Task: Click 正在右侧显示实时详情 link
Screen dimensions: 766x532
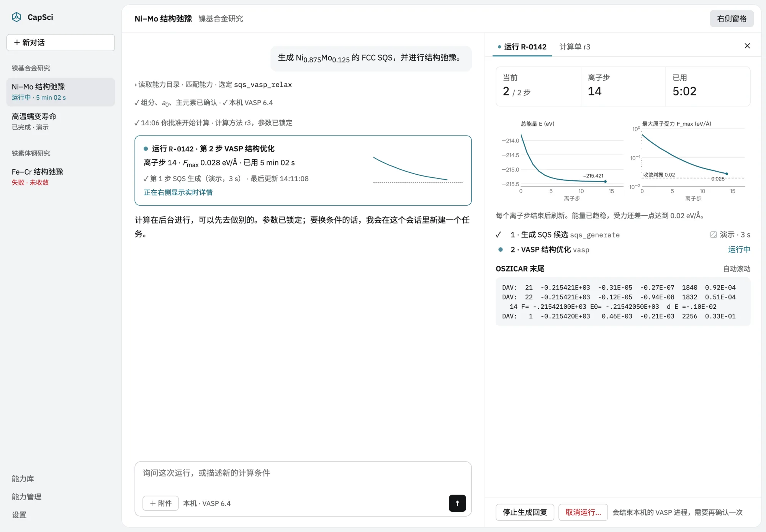Action: [178, 192]
